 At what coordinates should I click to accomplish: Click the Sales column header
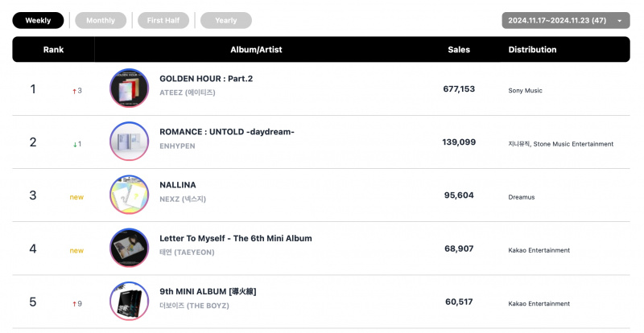coord(459,50)
